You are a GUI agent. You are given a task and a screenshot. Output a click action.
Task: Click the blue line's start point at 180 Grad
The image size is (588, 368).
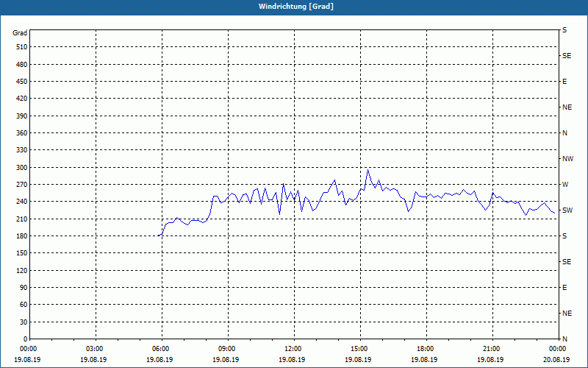159,236
